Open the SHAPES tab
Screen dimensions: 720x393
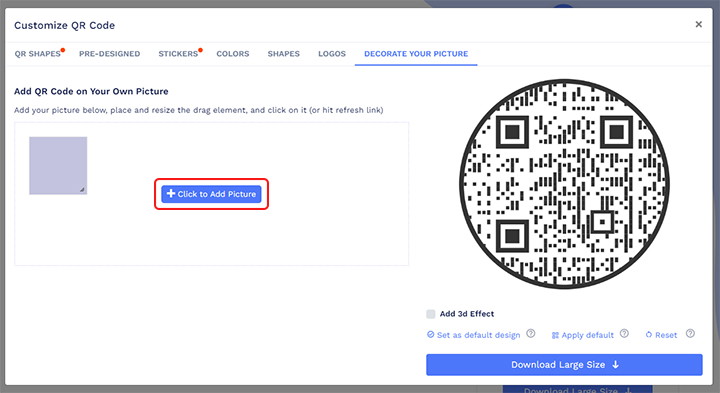point(283,54)
